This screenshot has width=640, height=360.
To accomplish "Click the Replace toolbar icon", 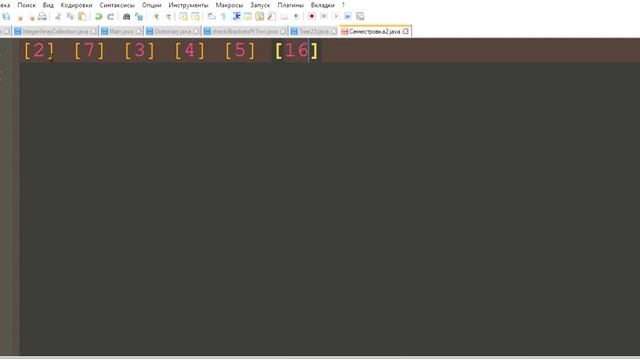I will click(139, 16).
